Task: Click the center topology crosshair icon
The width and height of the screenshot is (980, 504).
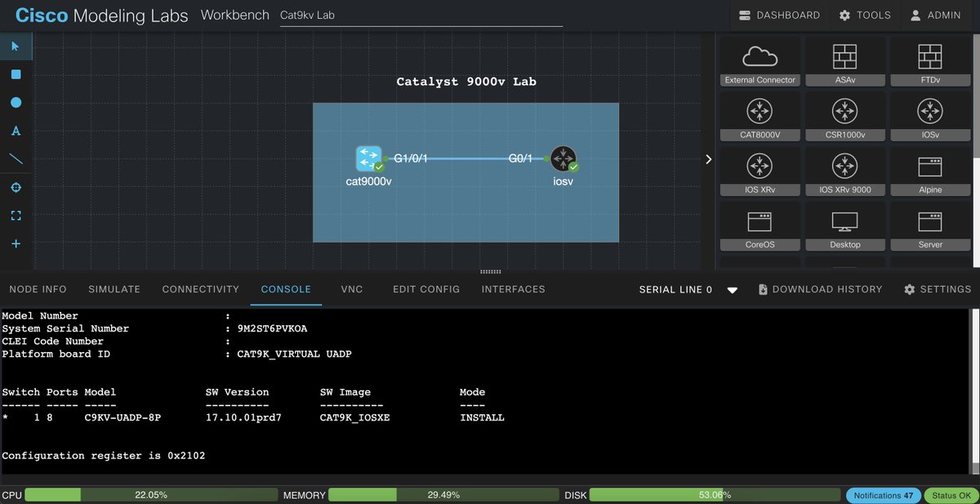Action: [16, 188]
